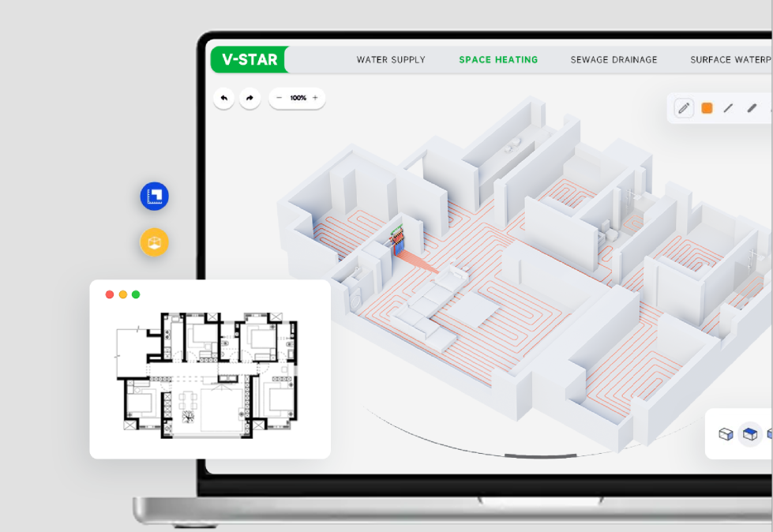Open the Sewage Drainage tab
773x532 pixels.
pos(614,60)
